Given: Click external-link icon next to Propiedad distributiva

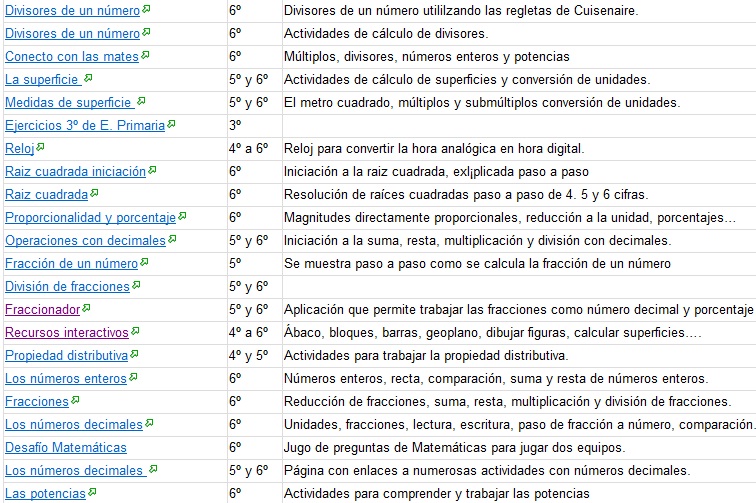Looking at the screenshot, I should click(135, 354).
